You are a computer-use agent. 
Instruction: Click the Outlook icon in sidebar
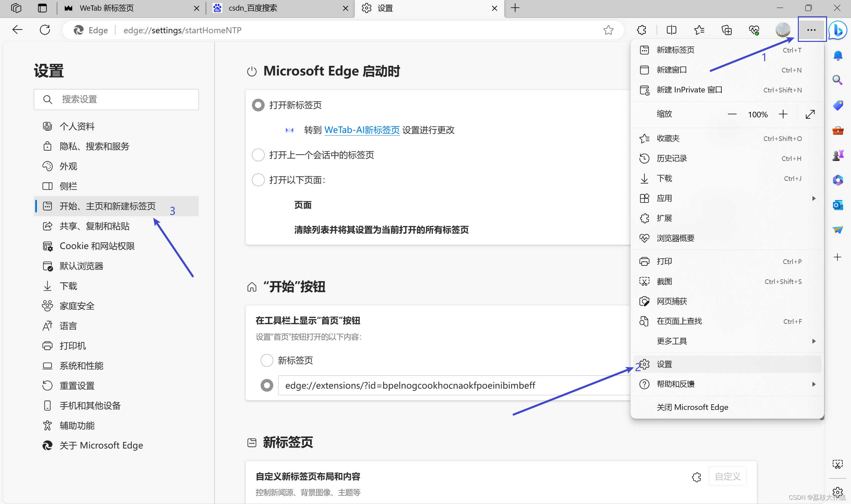[x=838, y=205]
